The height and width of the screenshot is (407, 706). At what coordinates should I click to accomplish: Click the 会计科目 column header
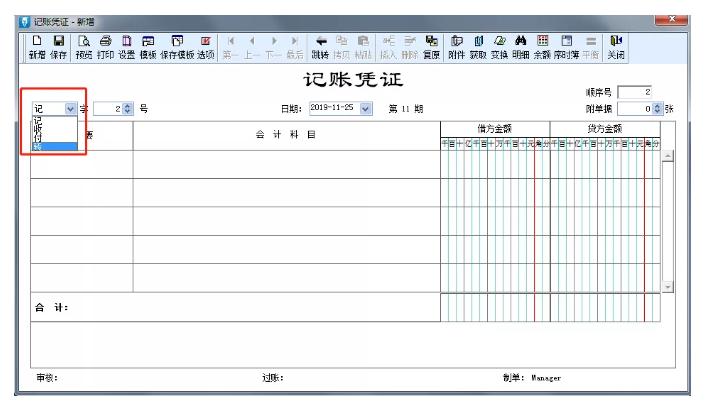click(286, 135)
